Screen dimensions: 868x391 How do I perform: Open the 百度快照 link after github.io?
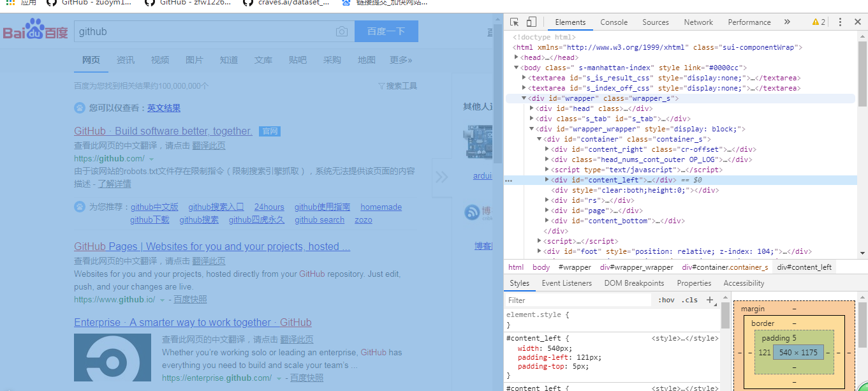click(190, 299)
